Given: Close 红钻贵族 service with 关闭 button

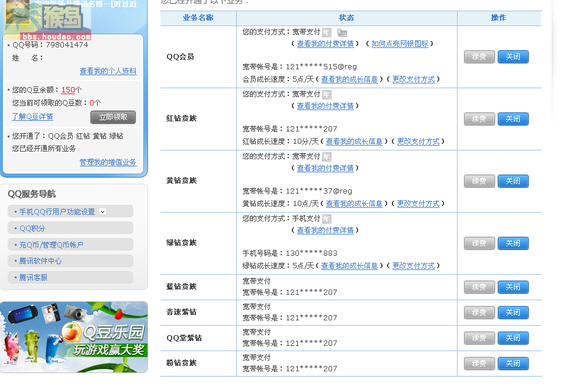Looking at the screenshot, I should (513, 119).
